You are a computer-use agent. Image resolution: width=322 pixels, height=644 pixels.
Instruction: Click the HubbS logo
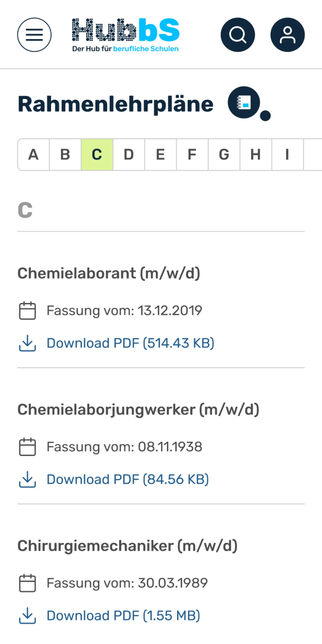coord(126,35)
